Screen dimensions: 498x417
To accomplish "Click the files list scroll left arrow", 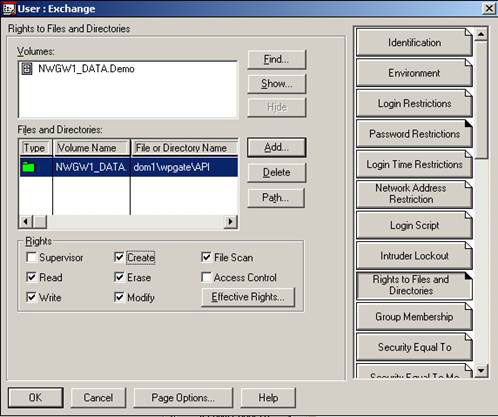I will pos(26,222).
